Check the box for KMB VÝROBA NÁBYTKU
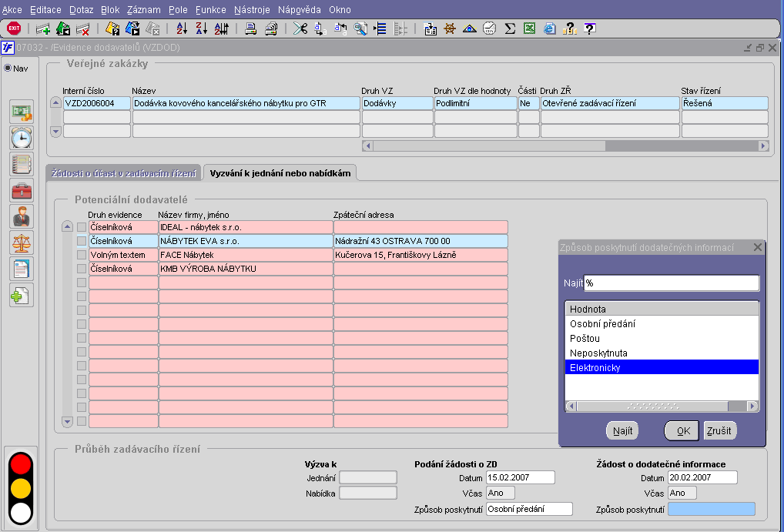The width and height of the screenshot is (784, 532). tap(82, 269)
